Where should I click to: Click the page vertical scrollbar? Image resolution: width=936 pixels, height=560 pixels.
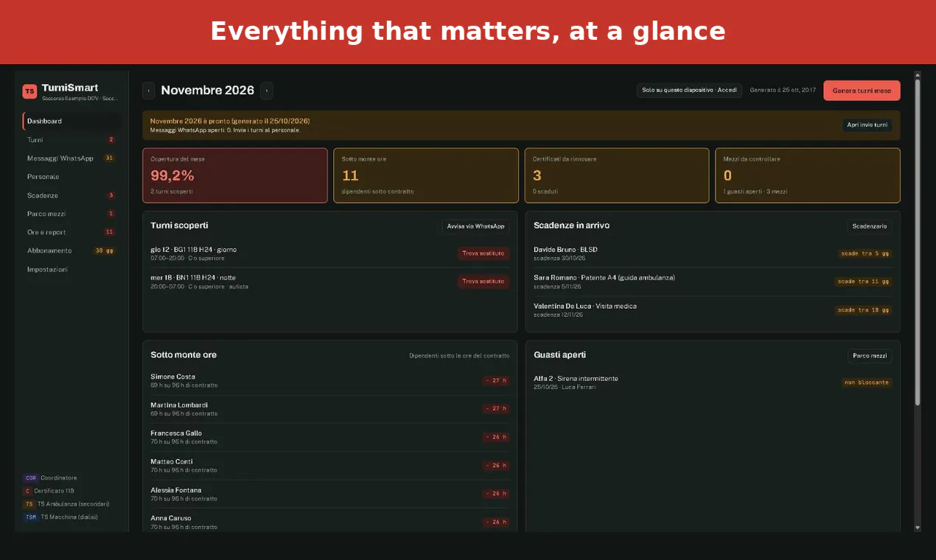[918, 243]
